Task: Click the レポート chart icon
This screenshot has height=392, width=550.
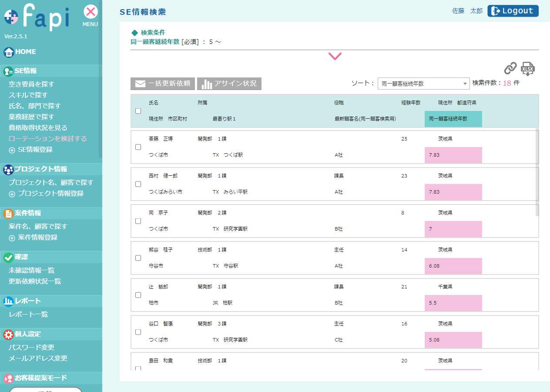Action: [8, 301]
